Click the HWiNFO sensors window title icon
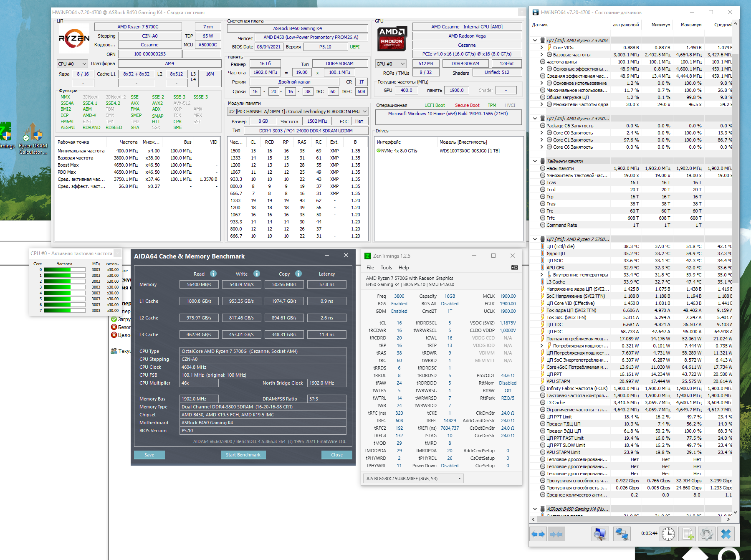 coord(536,13)
